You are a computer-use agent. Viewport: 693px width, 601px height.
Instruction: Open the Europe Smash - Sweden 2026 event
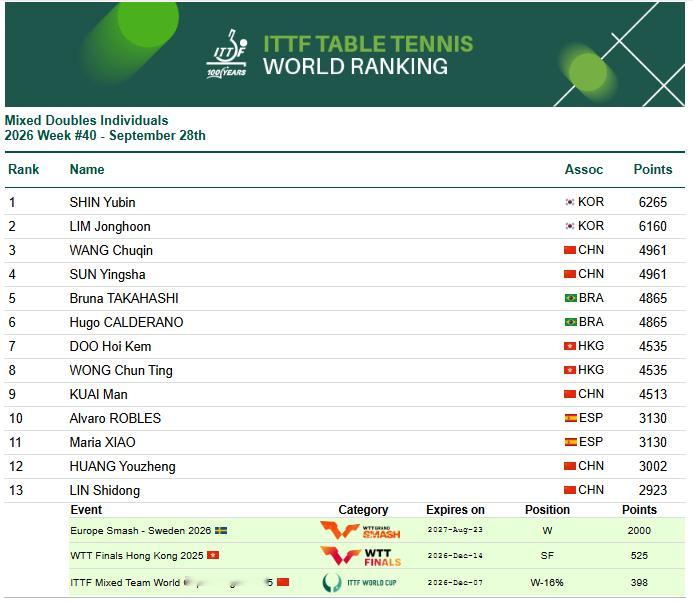pos(141,530)
